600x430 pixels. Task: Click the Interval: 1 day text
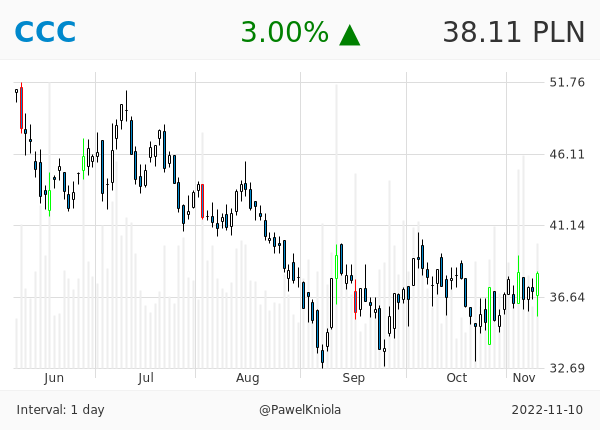coord(60,410)
